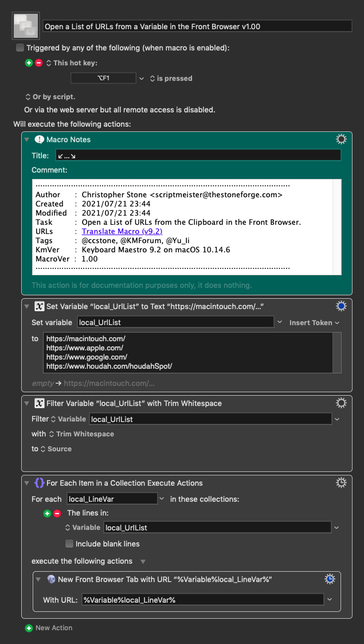Viewport: 364px width, 644px height.
Task: Open the Insert Token menu
Action: click(314, 323)
